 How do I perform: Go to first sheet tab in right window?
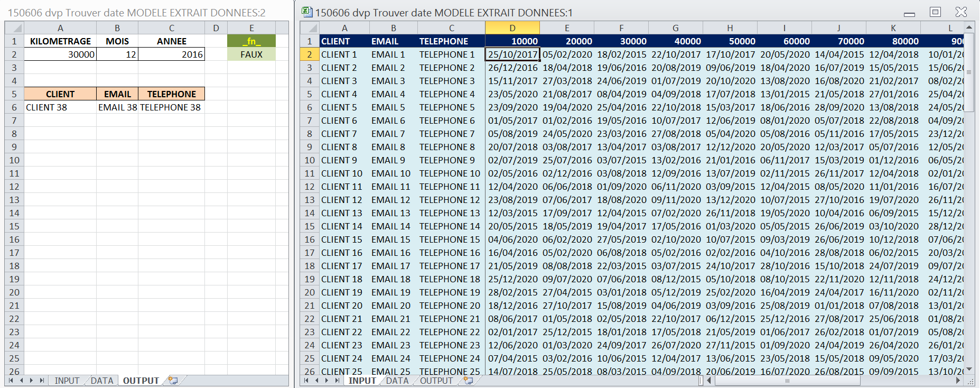307,381
